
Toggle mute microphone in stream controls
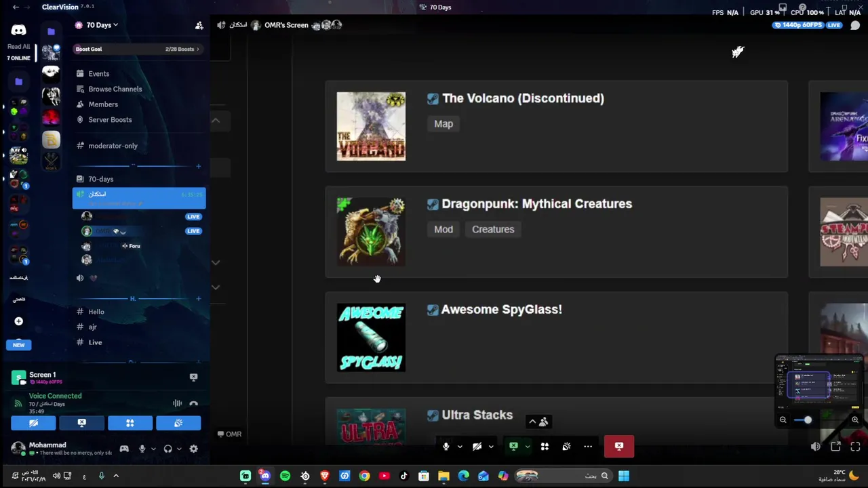(x=446, y=447)
